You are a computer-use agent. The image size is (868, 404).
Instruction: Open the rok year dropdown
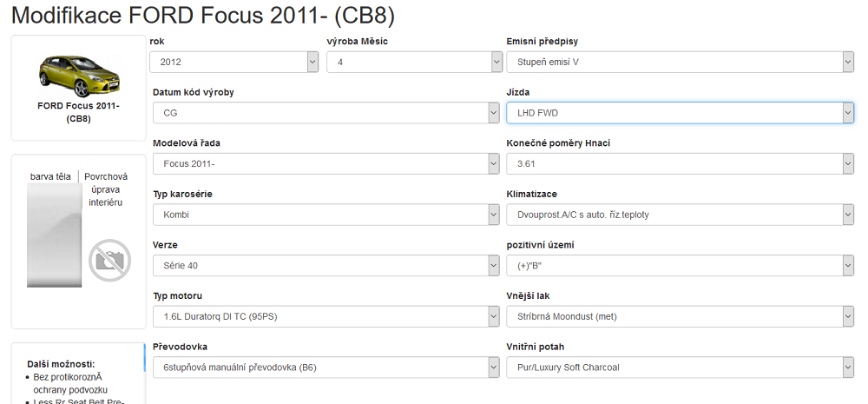(234, 63)
